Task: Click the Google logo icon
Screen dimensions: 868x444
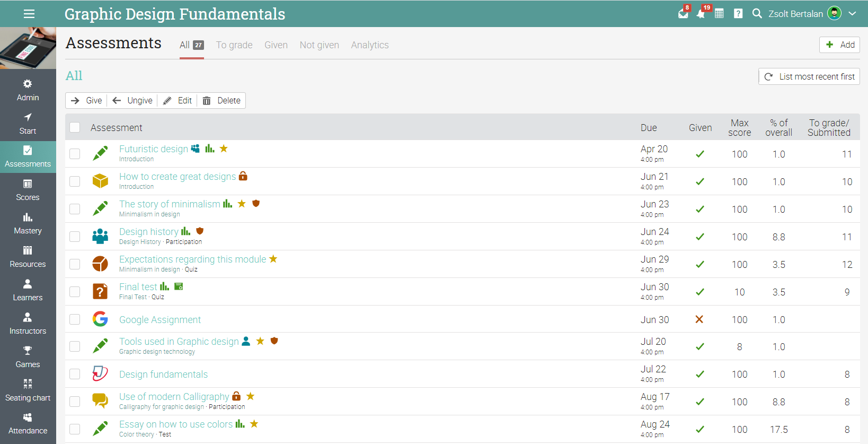Action: tap(100, 319)
